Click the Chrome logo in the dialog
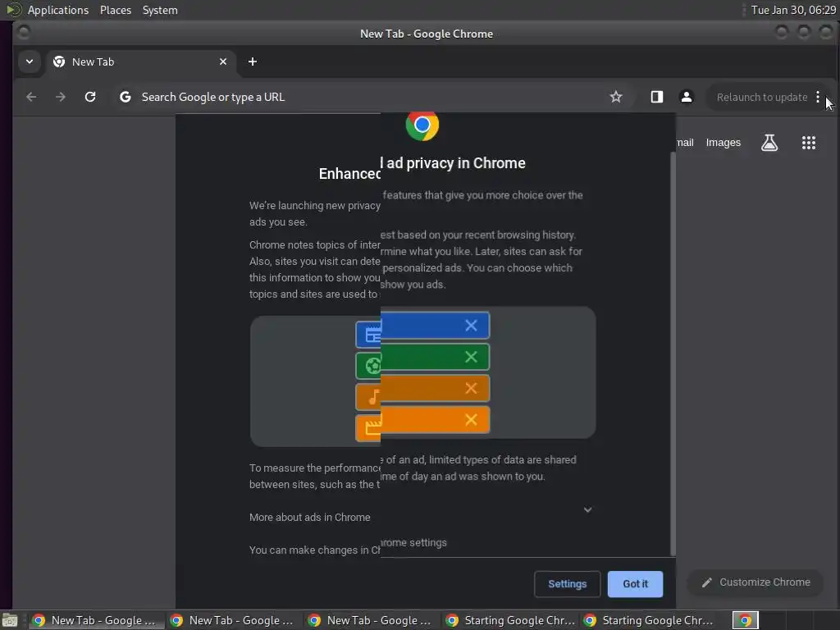Viewport: 840px width, 630px height. click(x=422, y=126)
